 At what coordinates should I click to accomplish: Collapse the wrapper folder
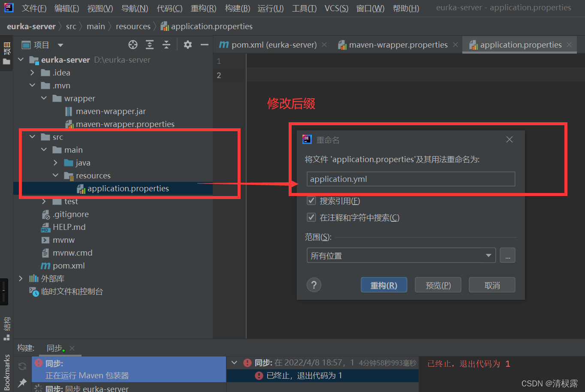tap(44, 98)
